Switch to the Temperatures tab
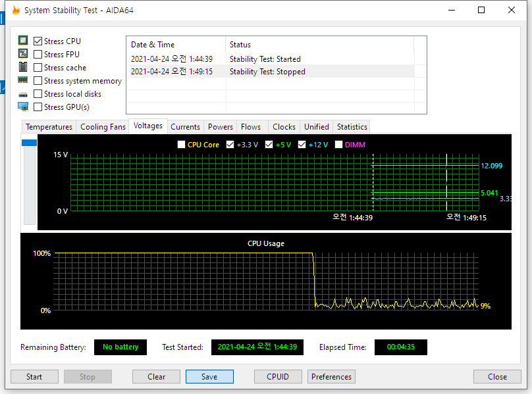This screenshot has height=394, width=532. (49, 127)
